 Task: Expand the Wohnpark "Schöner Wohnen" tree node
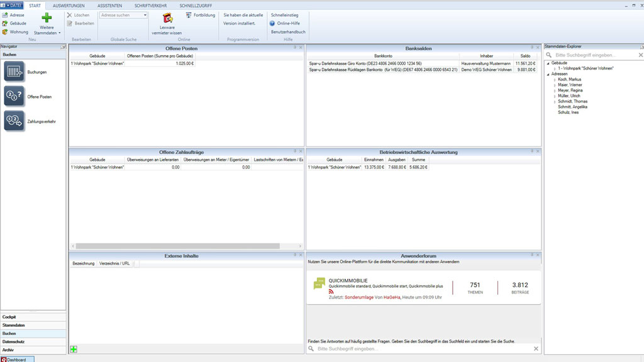pos(555,69)
